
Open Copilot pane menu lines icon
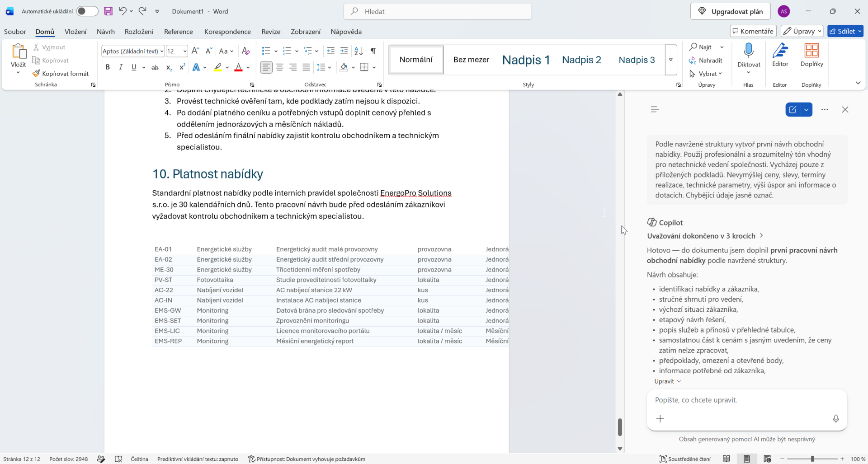[x=655, y=109]
